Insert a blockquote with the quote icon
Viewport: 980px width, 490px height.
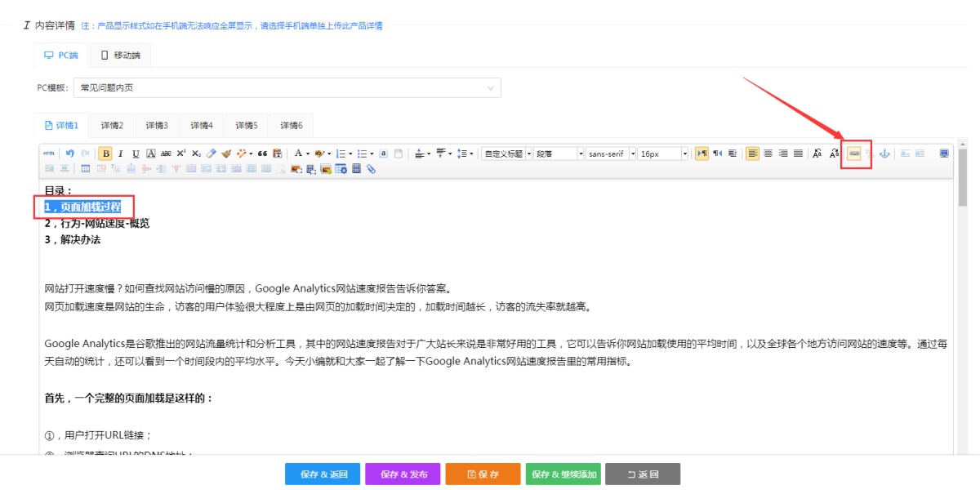(262, 154)
